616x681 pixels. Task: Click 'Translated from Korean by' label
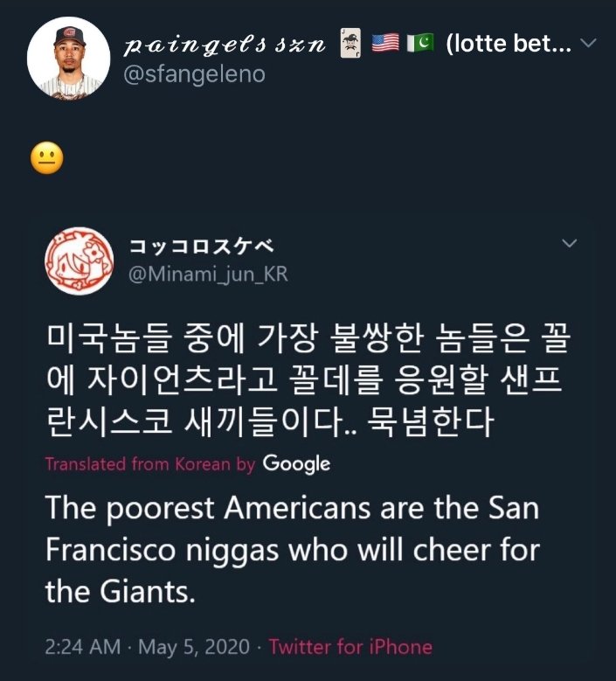[149, 464]
